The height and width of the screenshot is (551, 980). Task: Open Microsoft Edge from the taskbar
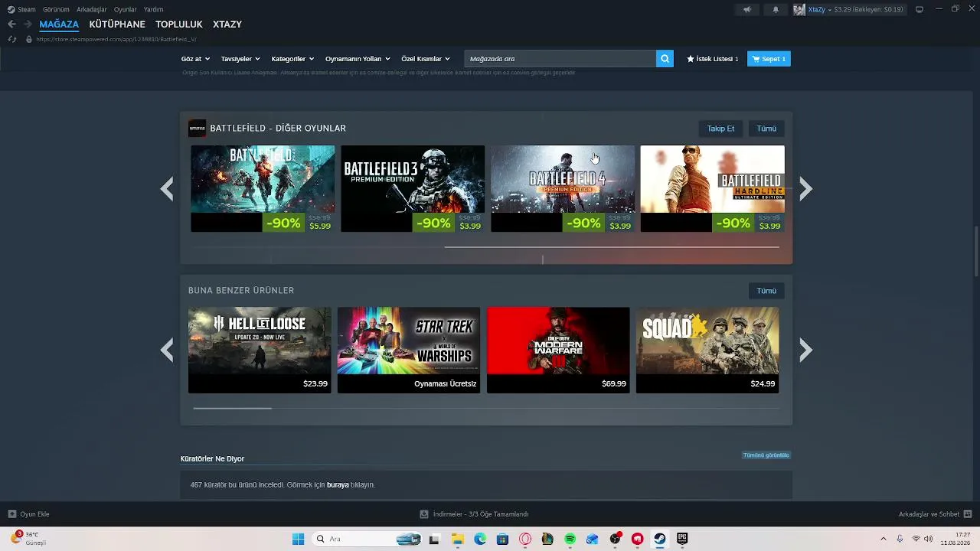(x=480, y=539)
